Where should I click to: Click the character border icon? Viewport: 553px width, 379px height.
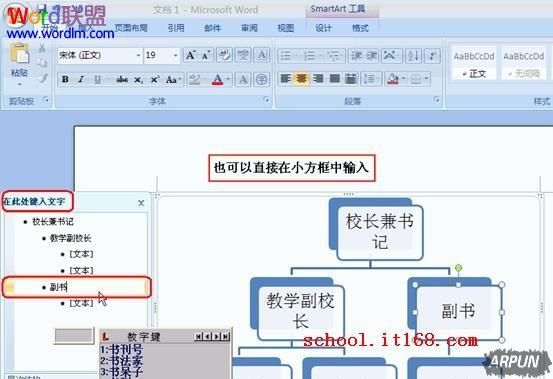(x=262, y=55)
